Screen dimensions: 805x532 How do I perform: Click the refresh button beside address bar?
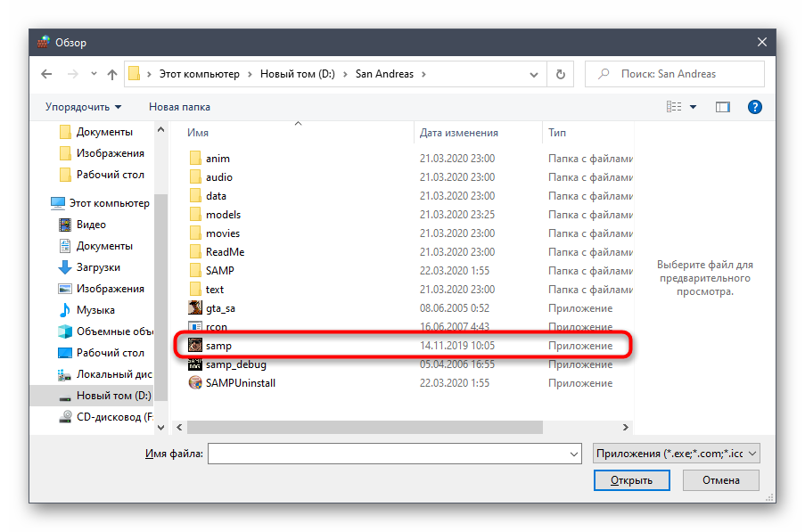pyautogui.click(x=560, y=75)
